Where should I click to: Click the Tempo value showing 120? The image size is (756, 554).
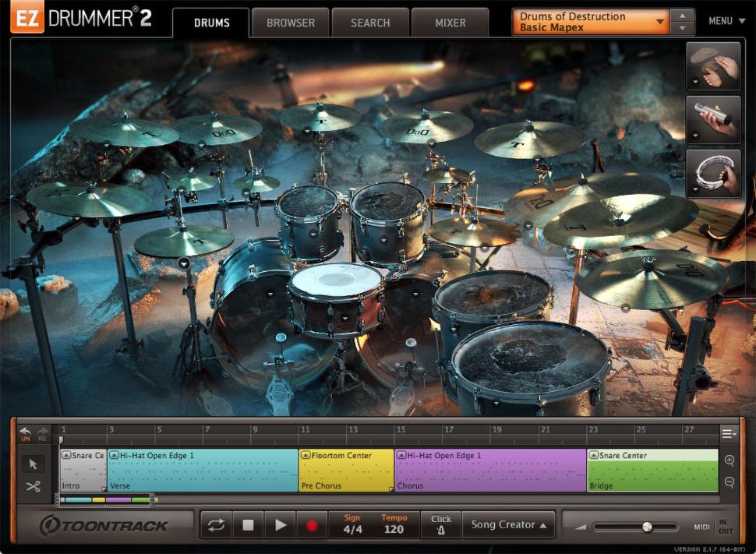(x=394, y=528)
